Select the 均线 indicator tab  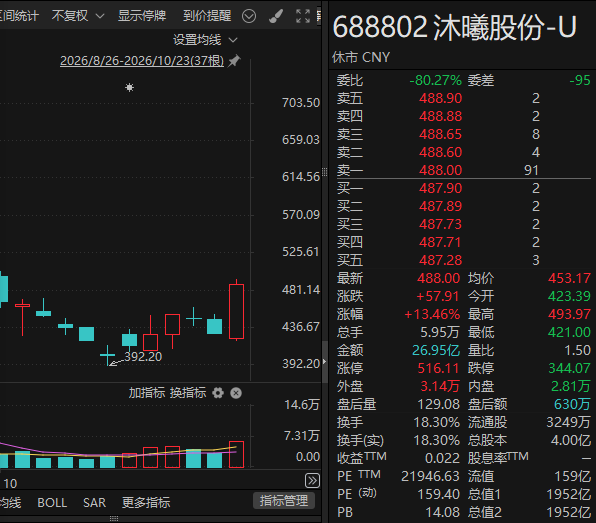[x=11, y=503]
